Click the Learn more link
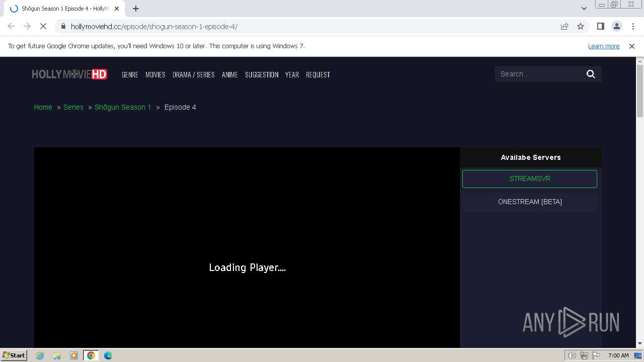This screenshot has height=362, width=644. tap(604, 46)
